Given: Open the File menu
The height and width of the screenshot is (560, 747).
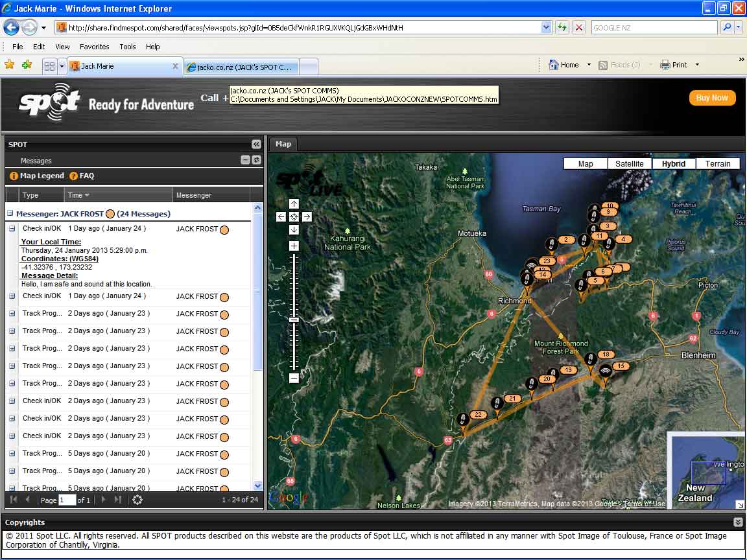Looking at the screenshot, I should click(18, 47).
